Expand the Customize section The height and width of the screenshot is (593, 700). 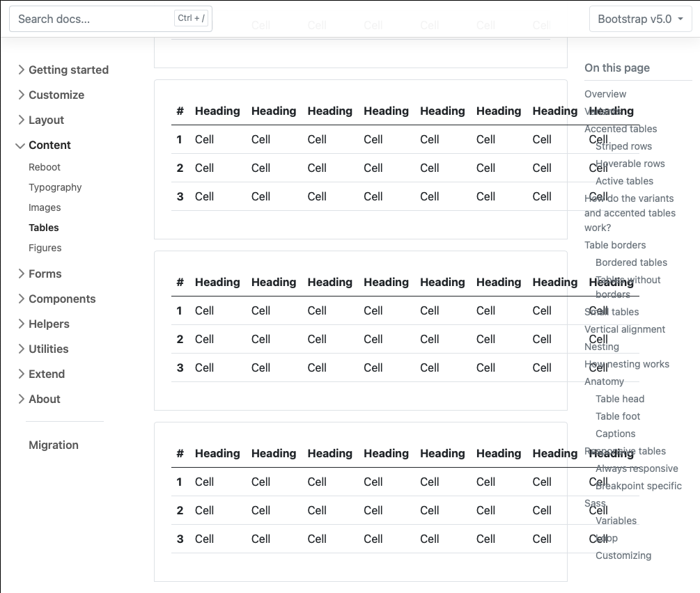pos(52,95)
